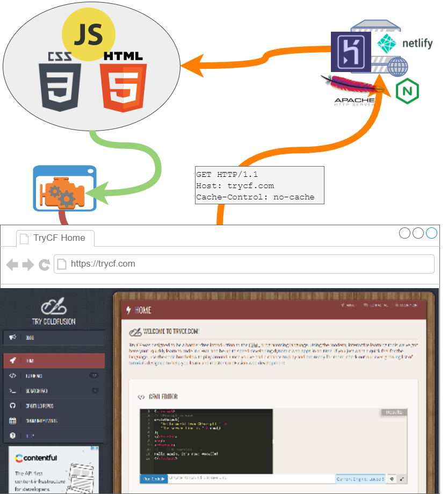The width and height of the screenshot is (448, 494).
Task: Click the blue Run Code button
Action: 154,479
